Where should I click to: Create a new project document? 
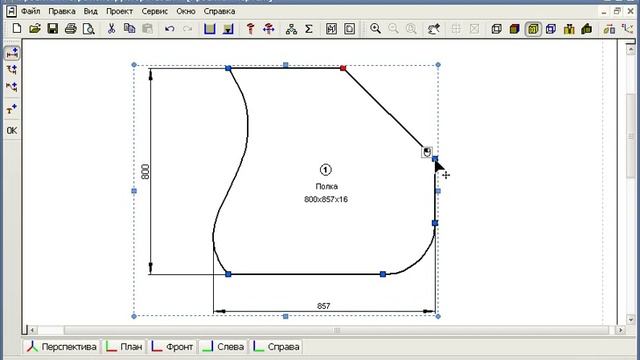pyautogui.click(x=17, y=29)
